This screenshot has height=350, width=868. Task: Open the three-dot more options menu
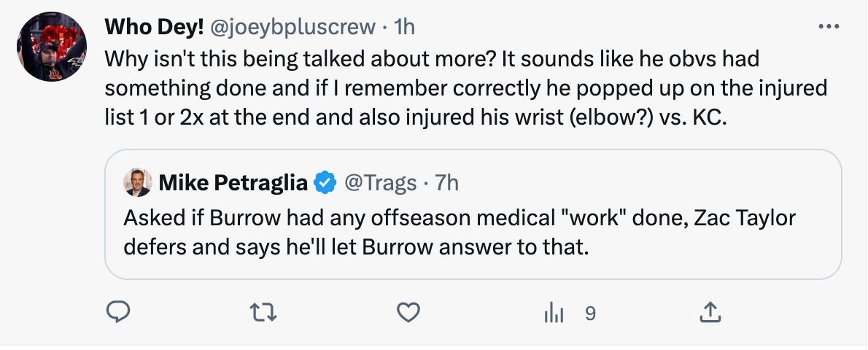tap(829, 27)
